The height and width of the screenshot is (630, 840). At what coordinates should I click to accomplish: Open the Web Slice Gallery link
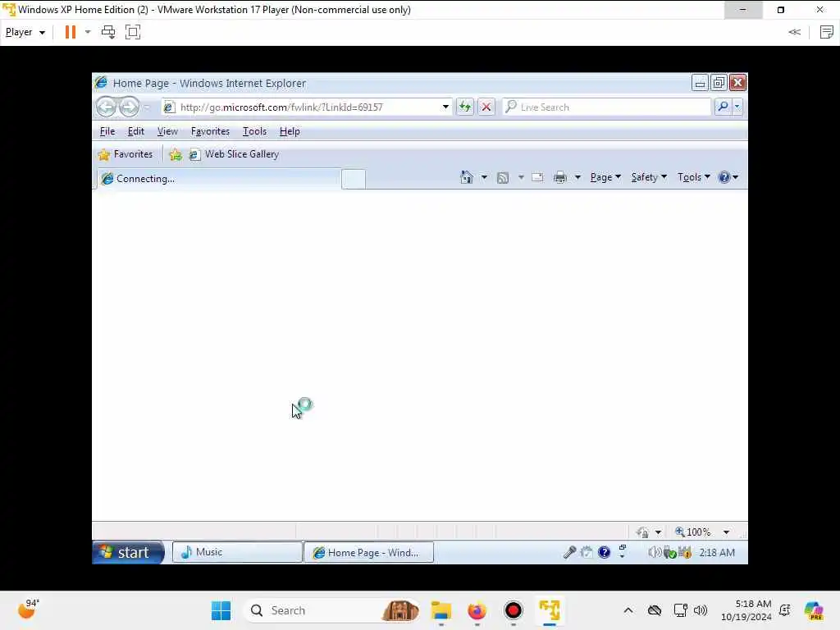234,154
